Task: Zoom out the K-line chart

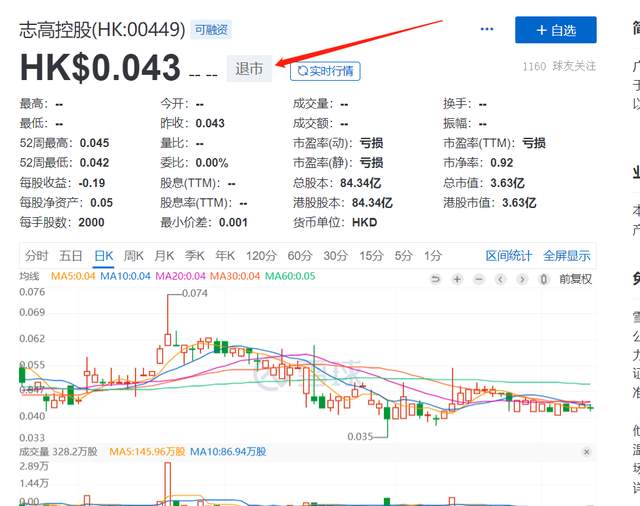Action: (479, 279)
